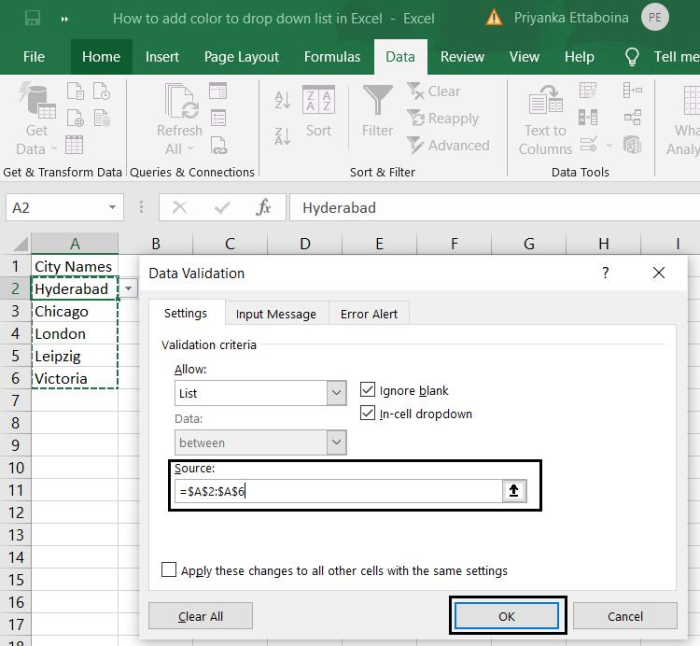Click the Insert Function fx icon
Screen dimensions: 700x646
264,208
